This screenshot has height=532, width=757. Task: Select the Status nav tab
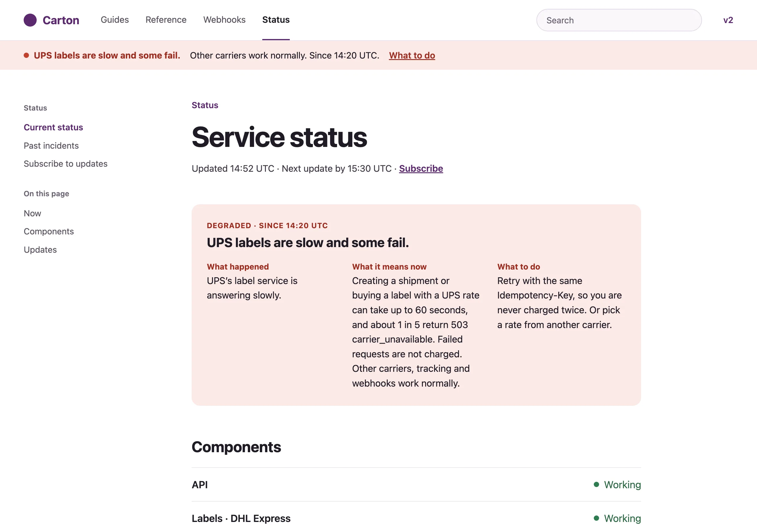(276, 20)
